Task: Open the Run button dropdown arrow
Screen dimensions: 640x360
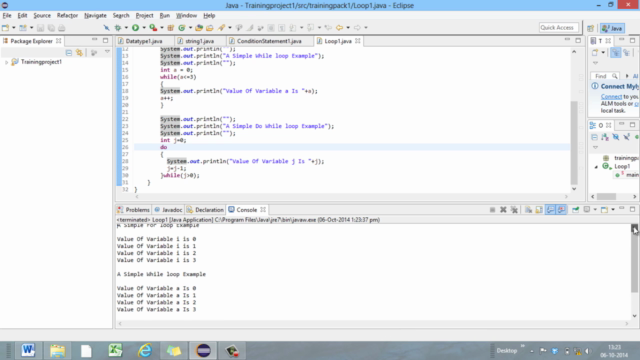Action: (x=144, y=28)
